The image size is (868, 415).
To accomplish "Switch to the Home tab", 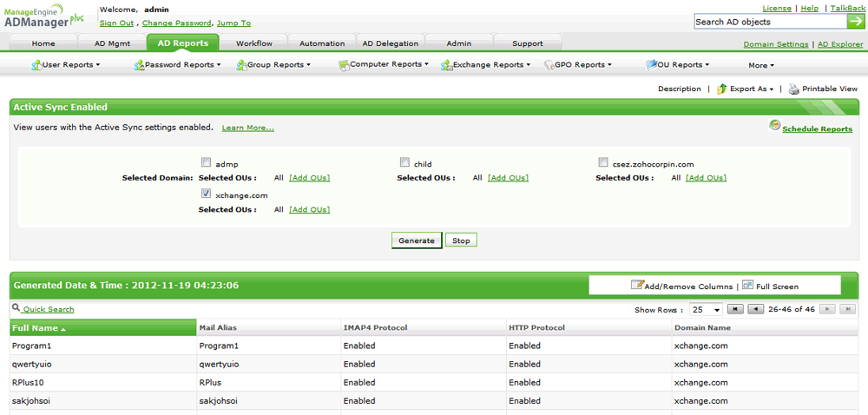I will click(43, 43).
